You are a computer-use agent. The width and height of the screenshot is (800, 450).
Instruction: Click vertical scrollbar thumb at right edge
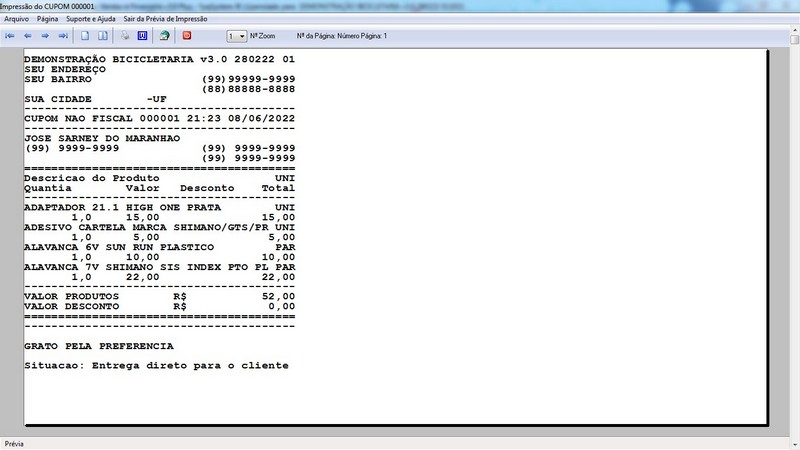pos(794,39)
